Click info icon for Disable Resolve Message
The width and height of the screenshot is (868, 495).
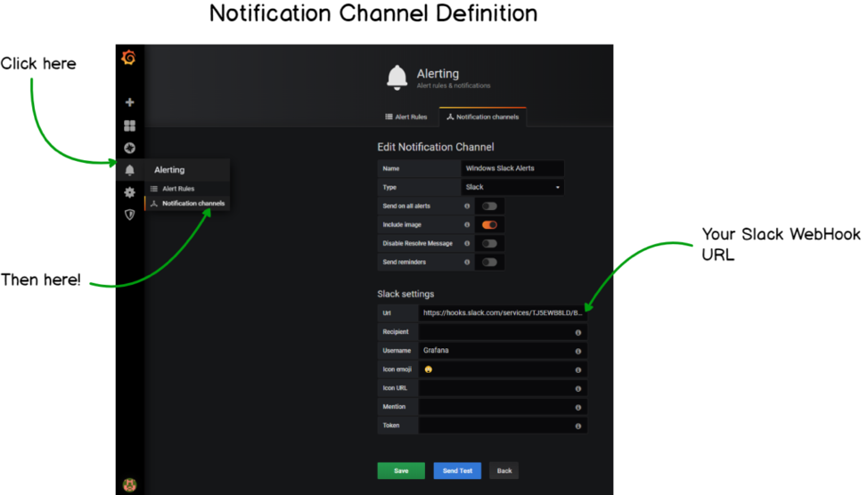[x=467, y=243]
